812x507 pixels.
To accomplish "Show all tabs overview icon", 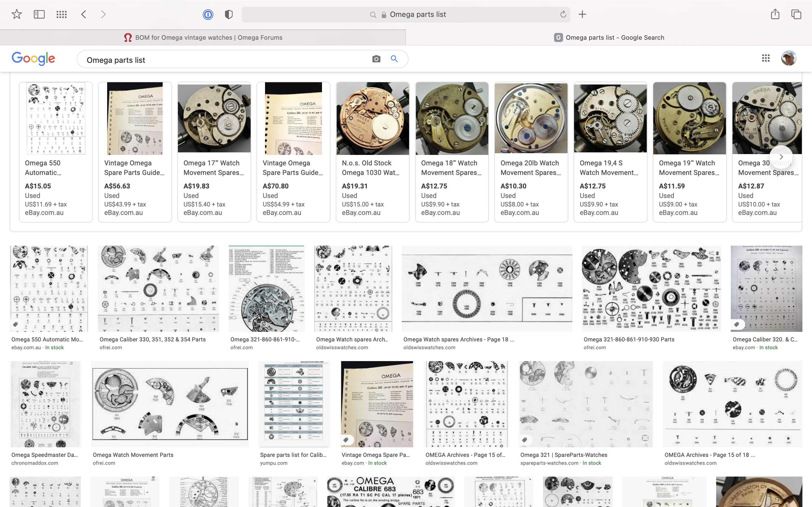I will coord(796,14).
